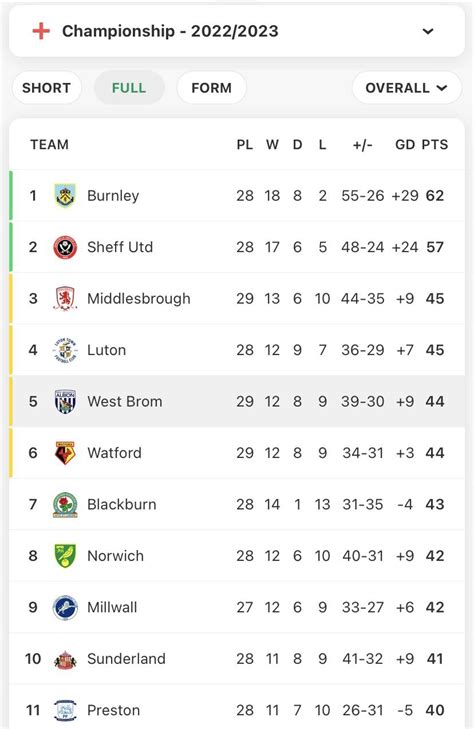Click the Norwich canary badge
Screen dimensions: 474x729
[x=65, y=556]
